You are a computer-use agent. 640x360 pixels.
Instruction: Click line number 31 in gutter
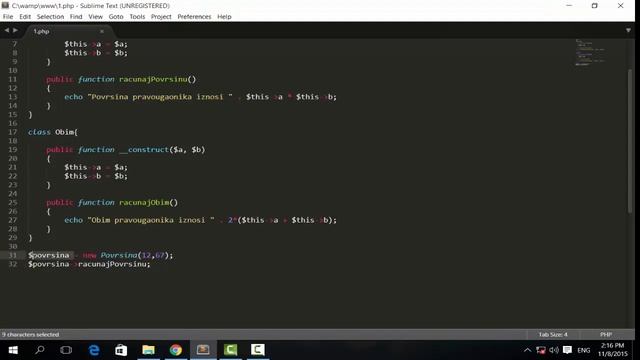pos(13,256)
